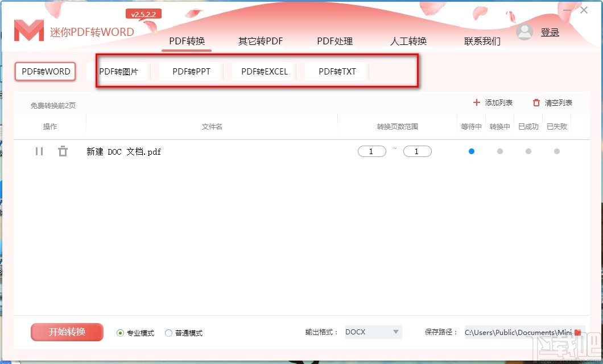Click the v2.5.2.2 version badge

click(x=143, y=14)
